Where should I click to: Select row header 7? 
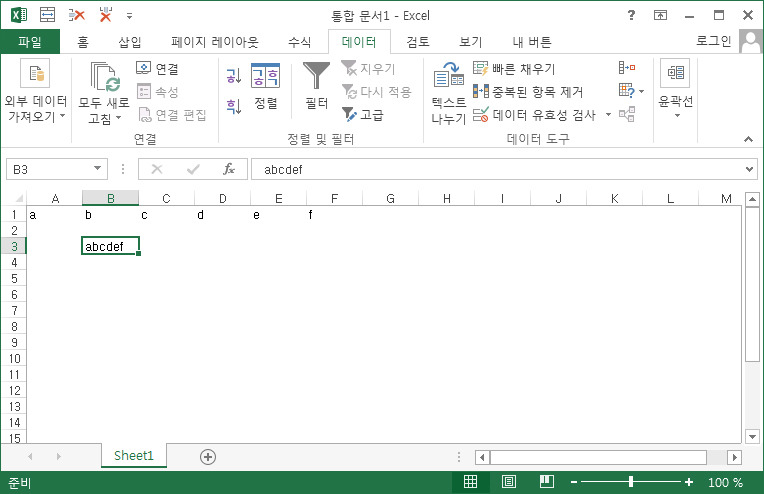(14, 310)
